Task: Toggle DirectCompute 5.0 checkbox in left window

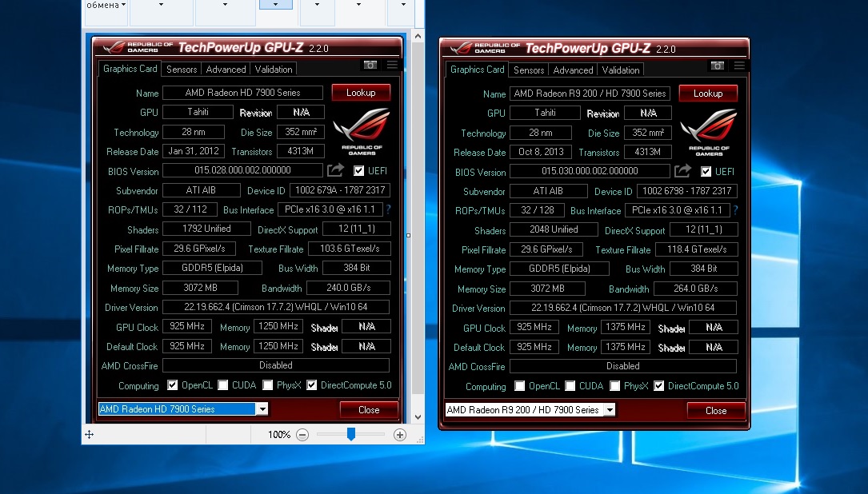Action: click(x=312, y=385)
